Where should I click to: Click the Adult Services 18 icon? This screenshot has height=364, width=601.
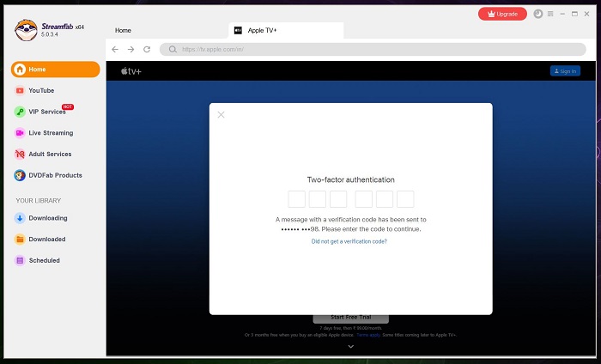(20, 154)
